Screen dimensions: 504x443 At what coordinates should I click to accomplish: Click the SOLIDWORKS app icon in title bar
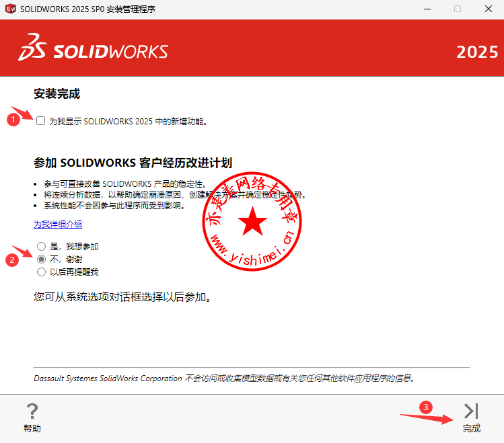(x=10, y=9)
